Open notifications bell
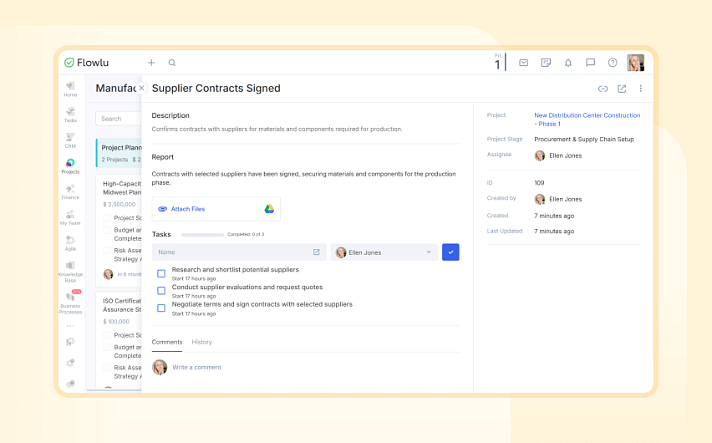The width and height of the screenshot is (712, 443). click(x=568, y=63)
